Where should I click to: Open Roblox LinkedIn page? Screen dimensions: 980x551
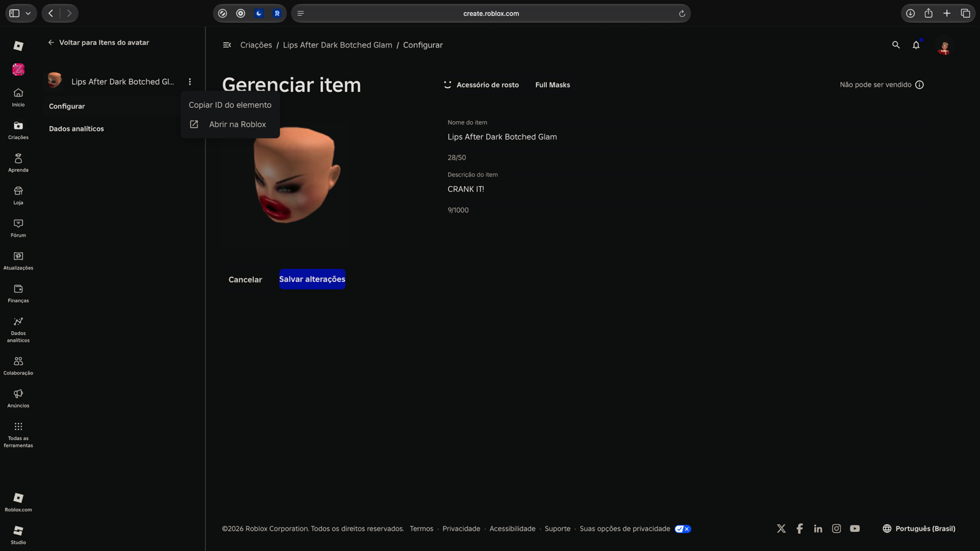pos(818,529)
